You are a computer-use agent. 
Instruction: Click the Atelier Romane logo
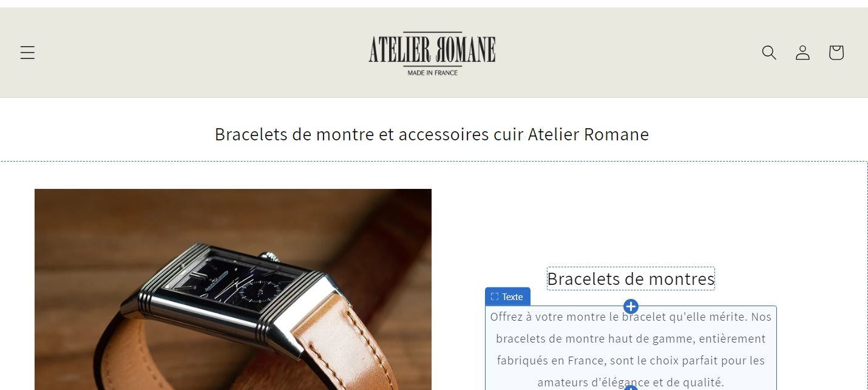[432, 53]
